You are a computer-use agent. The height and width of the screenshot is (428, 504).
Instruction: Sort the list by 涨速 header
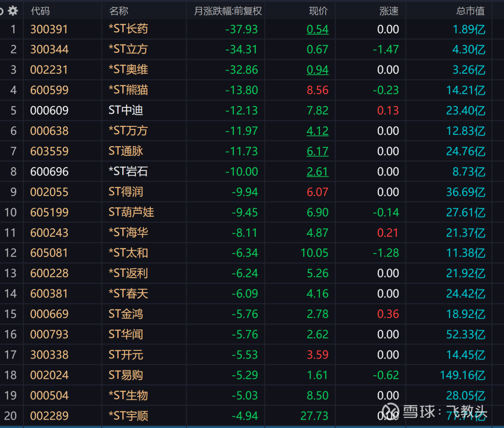(x=389, y=11)
